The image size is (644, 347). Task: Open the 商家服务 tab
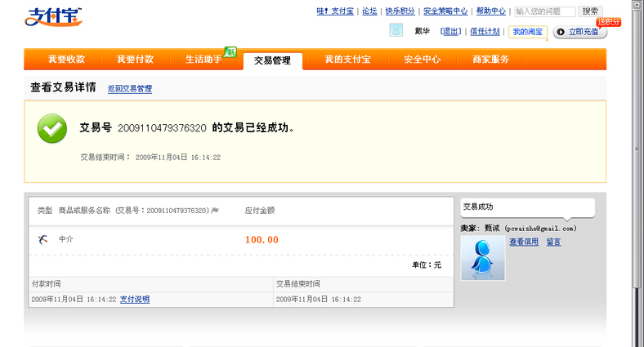tap(490, 60)
